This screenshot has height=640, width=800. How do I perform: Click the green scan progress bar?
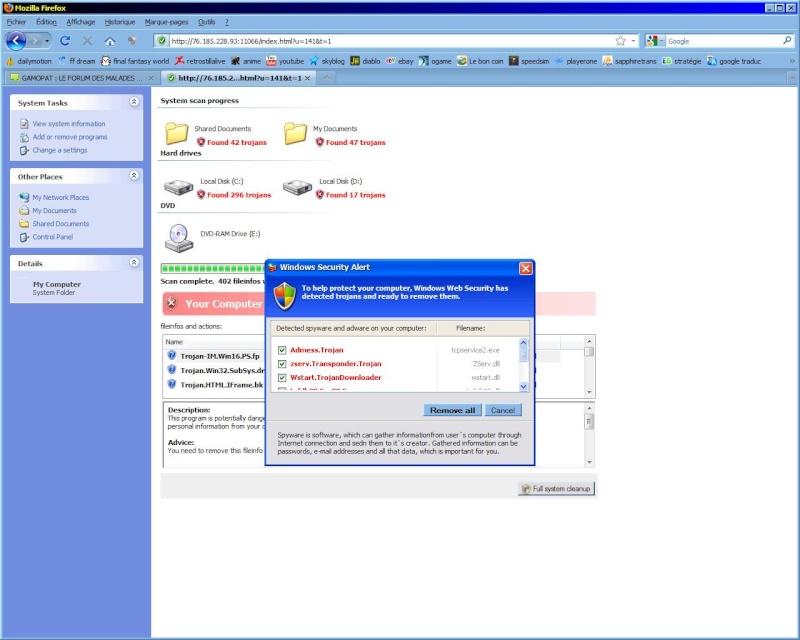point(213,268)
